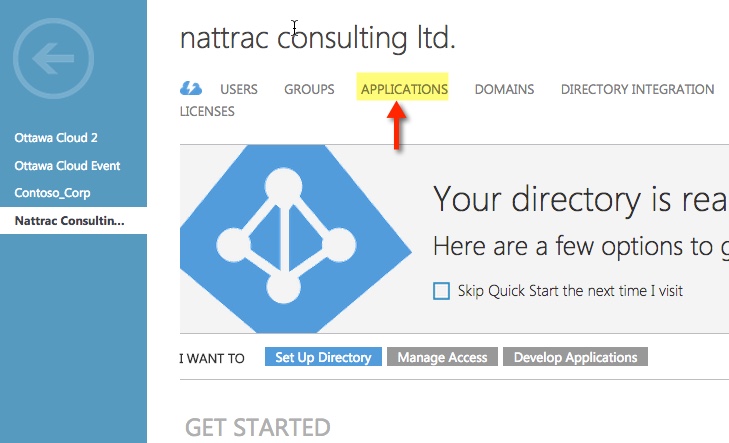Screen dimensions: 729x443
Task: Click the Azure Active Directory logo graphic
Action: 296,239
